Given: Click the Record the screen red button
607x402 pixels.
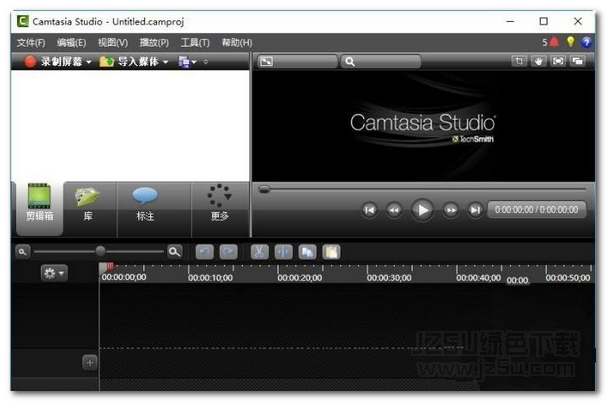Looking at the screenshot, I should click(x=30, y=62).
